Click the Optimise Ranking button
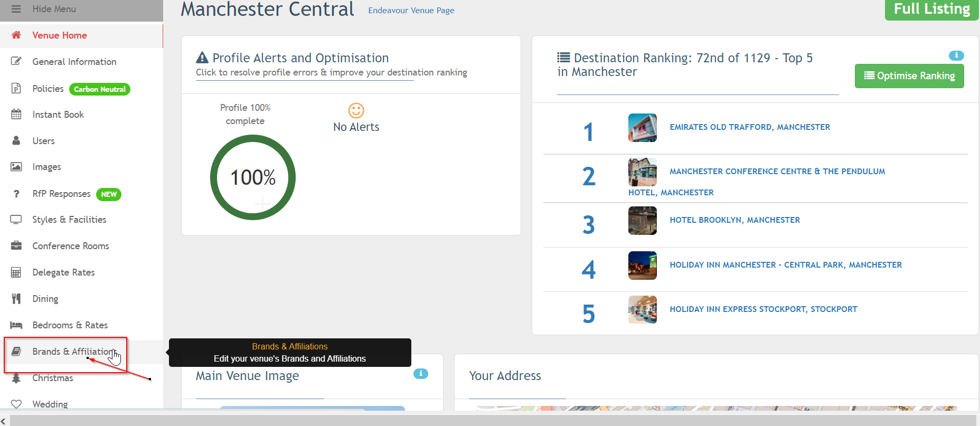This screenshot has width=980, height=426. pos(909,76)
